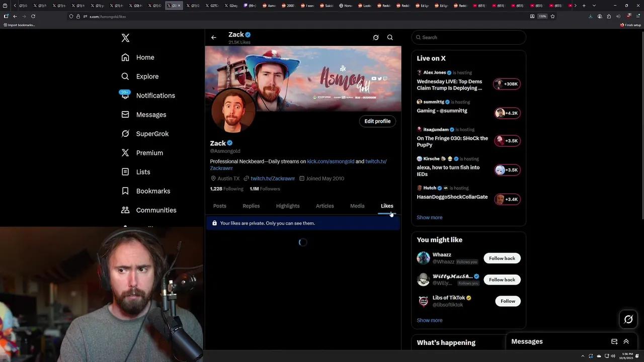Viewport: 644px width, 362px height.
Task: Join Alex Jones live with +308K
Action: [x=507, y=84]
